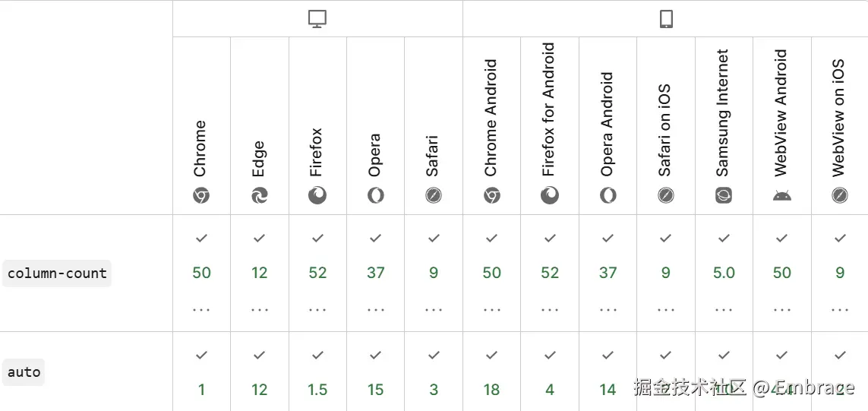Viewport: 868px width, 411px height.
Task: Click the Firefox for Android icon
Action: (550, 196)
